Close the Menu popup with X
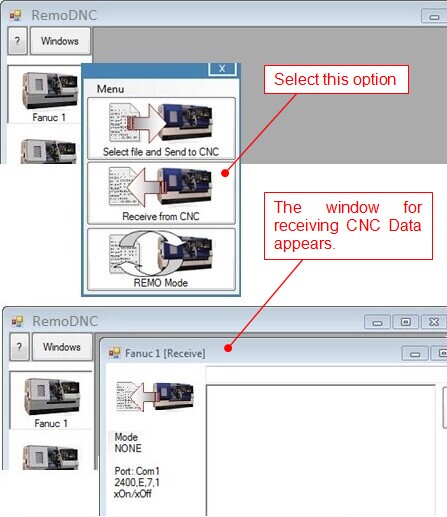 coord(222,69)
